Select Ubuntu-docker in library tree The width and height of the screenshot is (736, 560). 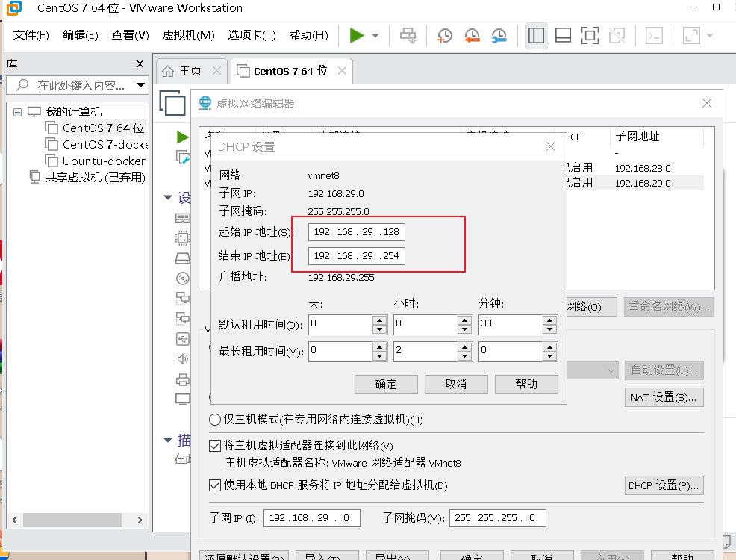pyautogui.click(x=104, y=161)
